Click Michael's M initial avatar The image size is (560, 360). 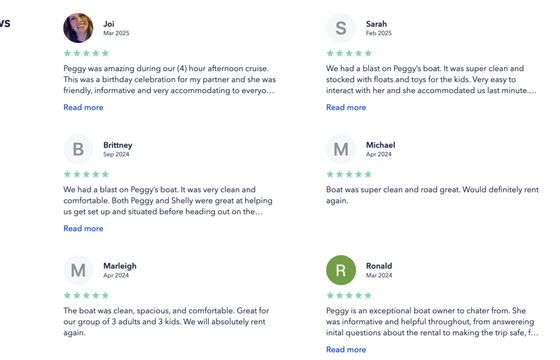(x=341, y=149)
